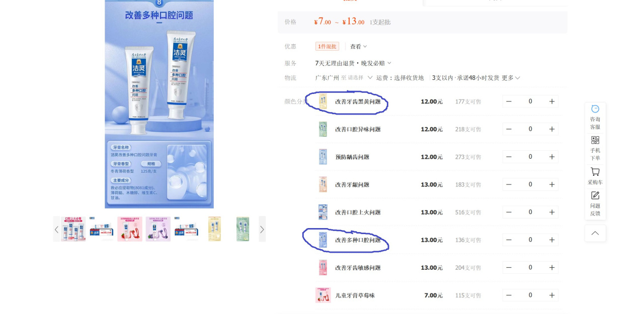This screenshot has height=314, width=644.
Task: Click the back-to-top arrow button
Action: (x=595, y=233)
